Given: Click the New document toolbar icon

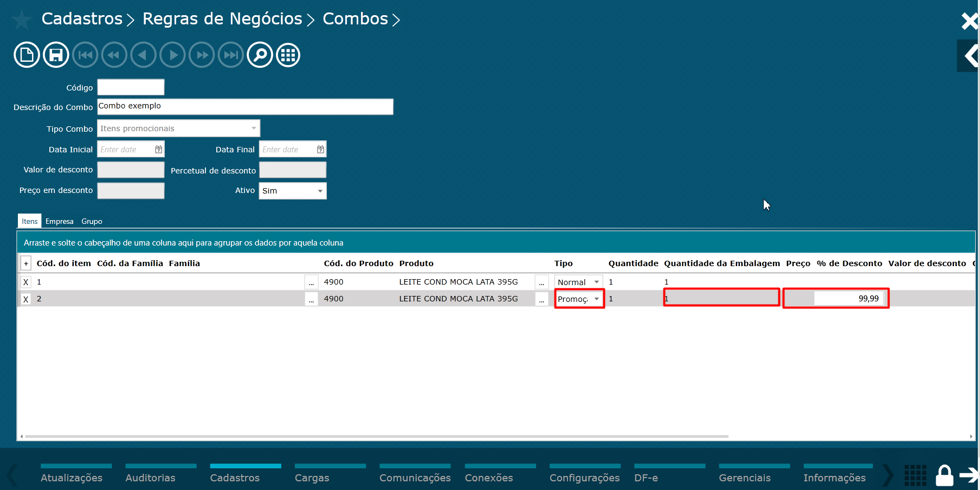Looking at the screenshot, I should pos(27,55).
